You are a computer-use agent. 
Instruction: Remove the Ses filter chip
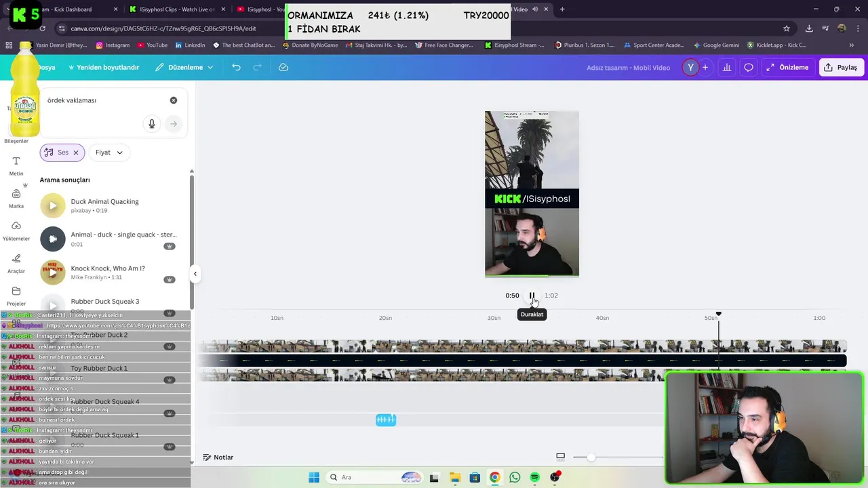(76, 152)
